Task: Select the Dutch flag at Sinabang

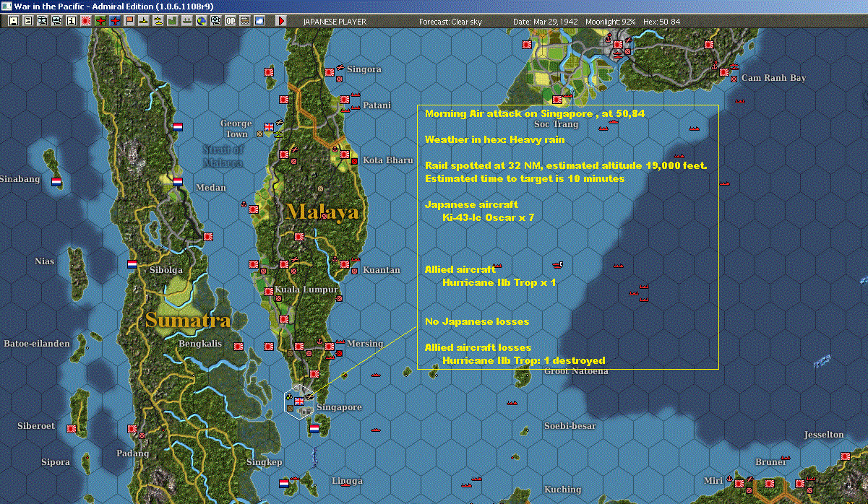Action: pyautogui.click(x=56, y=181)
